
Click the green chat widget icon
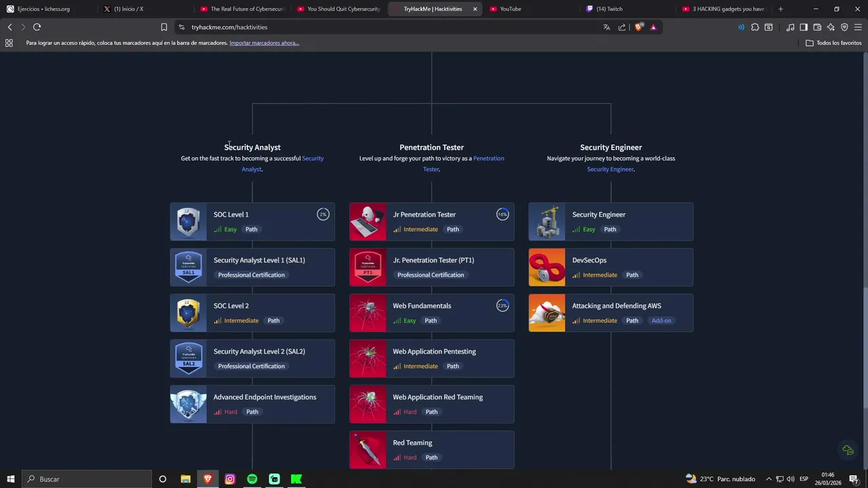848,450
